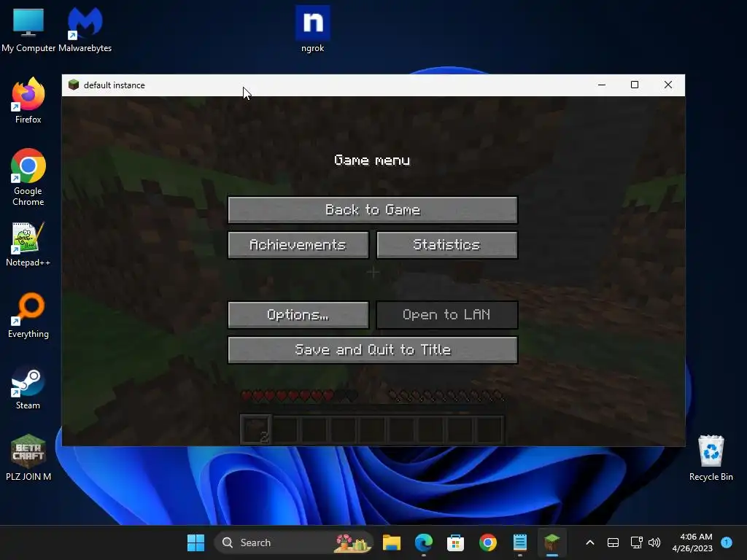The image size is (747, 560).
Task: Open the clock showing 4:06 AM
Action: (x=692, y=542)
